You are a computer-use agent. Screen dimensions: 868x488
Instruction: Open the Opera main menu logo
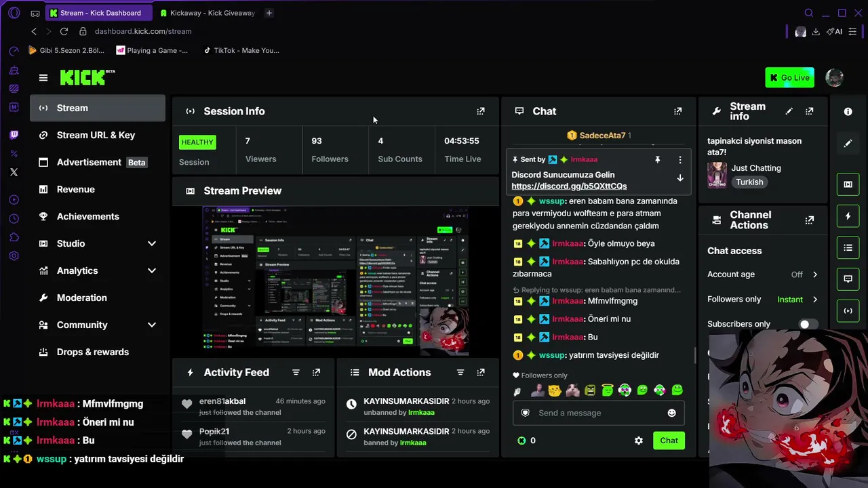[14, 13]
